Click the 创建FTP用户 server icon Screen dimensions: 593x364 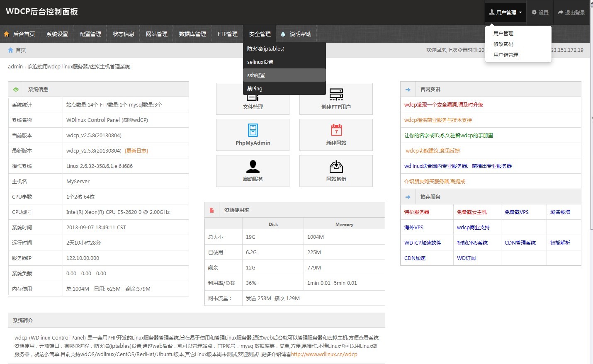336,95
